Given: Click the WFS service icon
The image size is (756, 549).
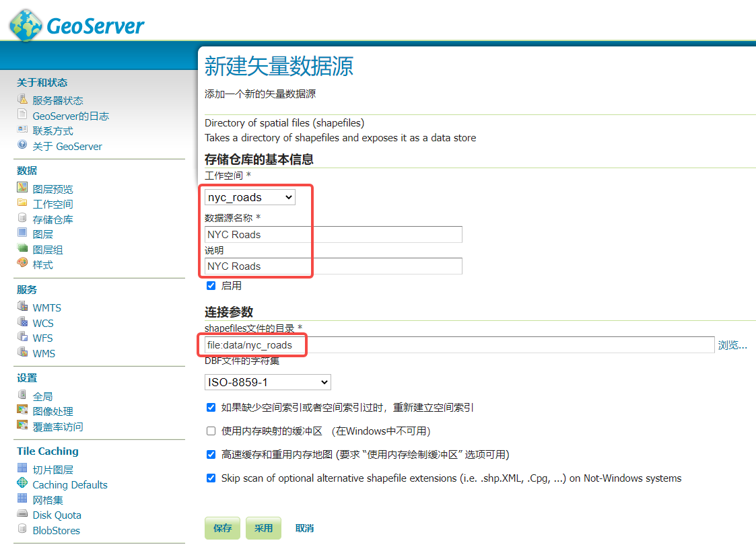Looking at the screenshot, I should coord(22,336).
